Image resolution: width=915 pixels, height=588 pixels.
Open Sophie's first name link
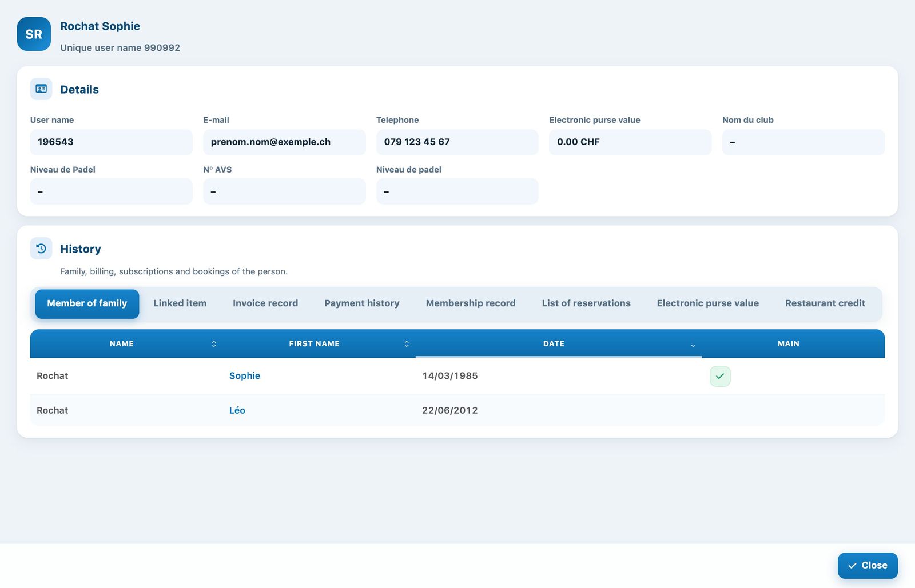[x=245, y=375]
